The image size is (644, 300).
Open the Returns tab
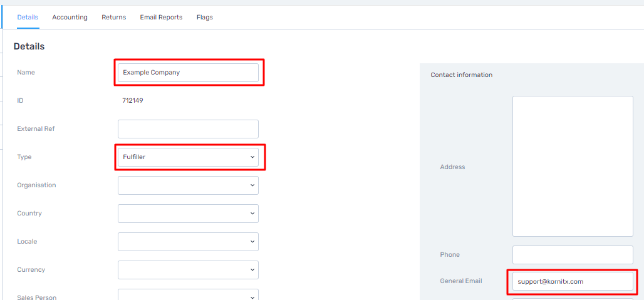[x=114, y=18]
